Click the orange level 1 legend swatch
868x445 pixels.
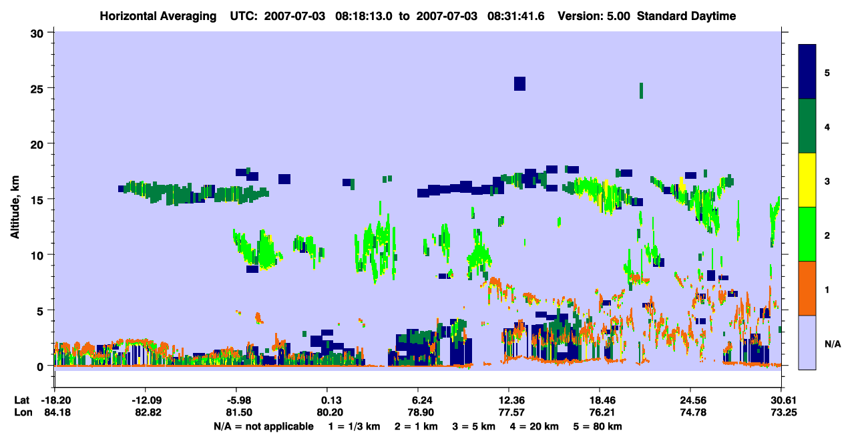coord(807,288)
